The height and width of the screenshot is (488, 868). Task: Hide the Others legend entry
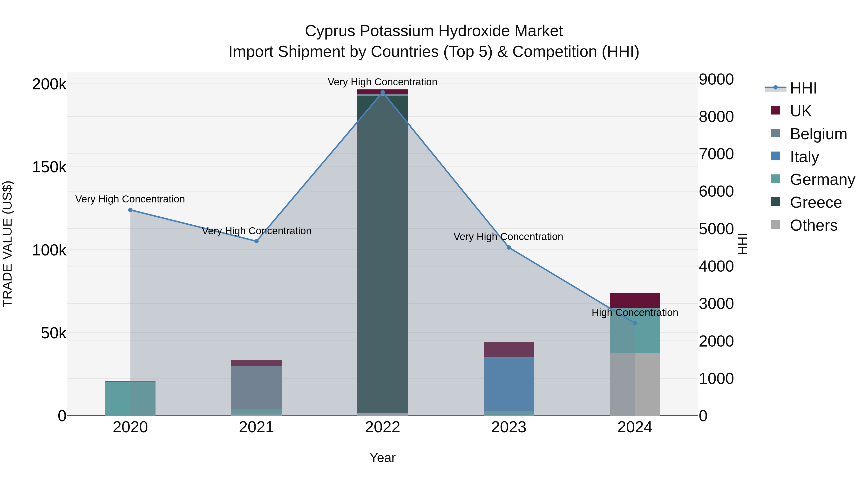pos(813,225)
